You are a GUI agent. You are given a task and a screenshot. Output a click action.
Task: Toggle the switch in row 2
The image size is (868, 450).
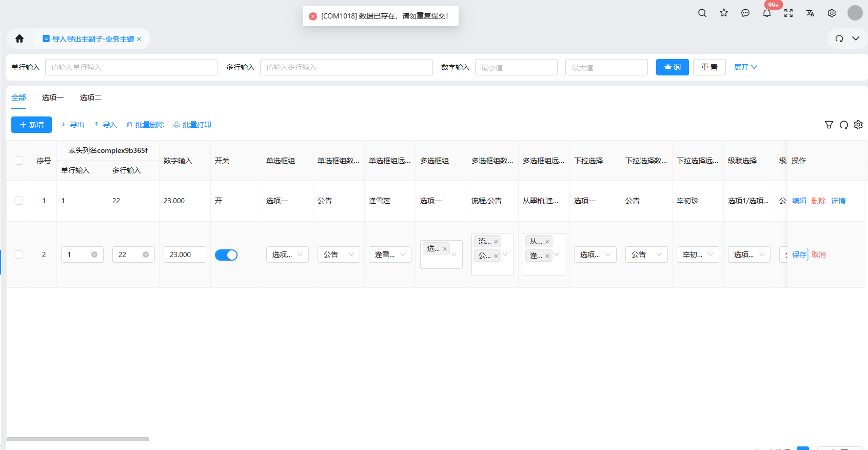[x=226, y=255]
